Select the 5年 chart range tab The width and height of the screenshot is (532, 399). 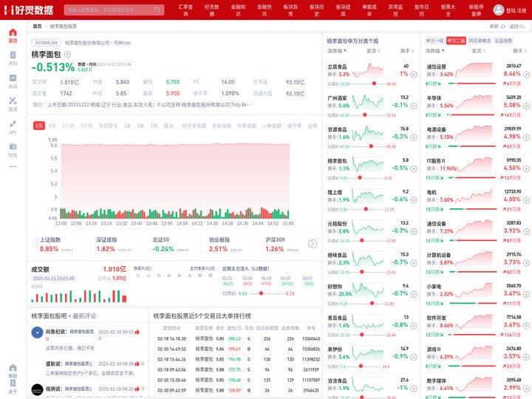click(x=154, y=126)
